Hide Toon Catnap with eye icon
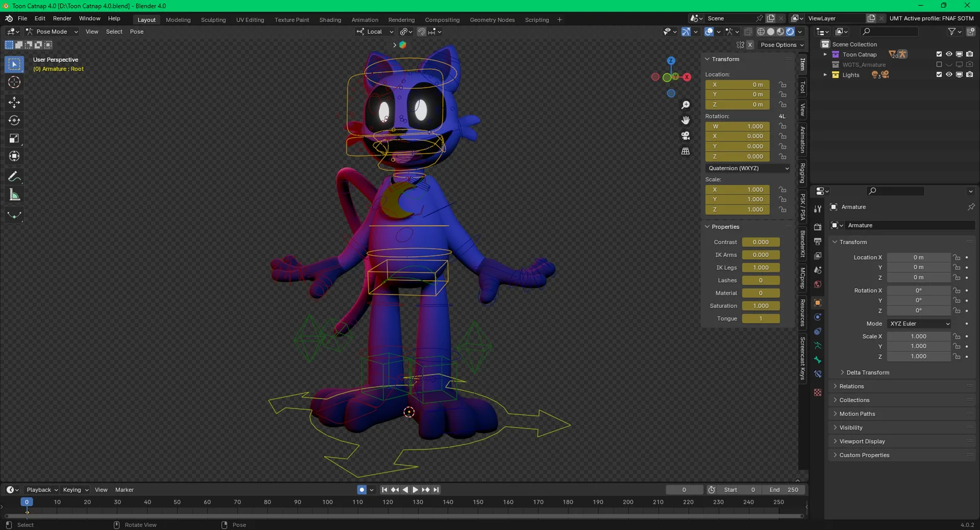 949,54
